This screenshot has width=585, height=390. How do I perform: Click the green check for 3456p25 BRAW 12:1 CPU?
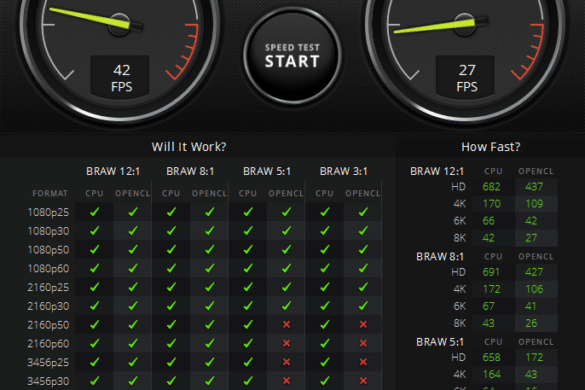94,362
